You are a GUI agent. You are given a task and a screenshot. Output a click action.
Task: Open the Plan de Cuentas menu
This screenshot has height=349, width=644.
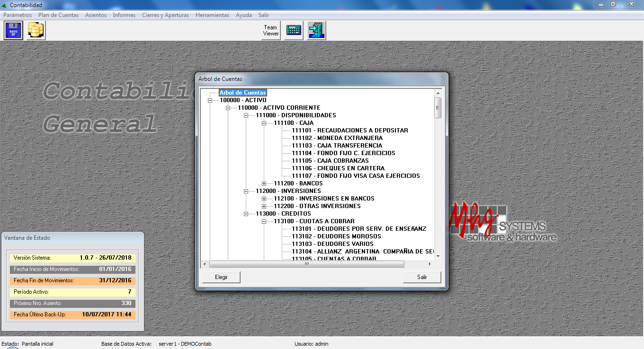click(58, 15)
